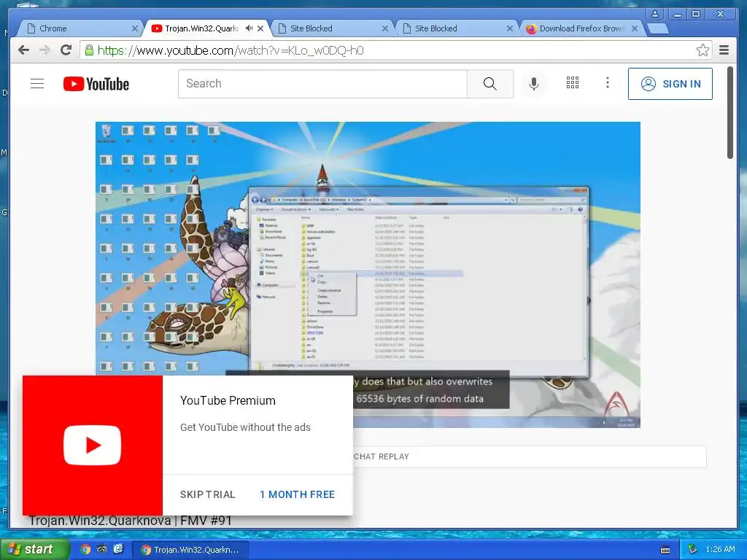Click the browser forward arrow
The height and width of the screenshot is (560, 747).
coord(44,50)
